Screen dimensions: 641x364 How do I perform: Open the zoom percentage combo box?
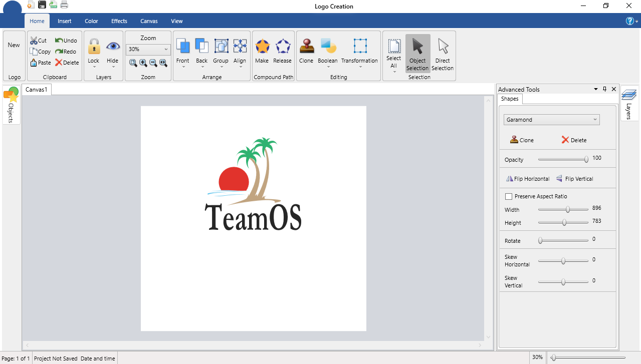click(149, 49)
